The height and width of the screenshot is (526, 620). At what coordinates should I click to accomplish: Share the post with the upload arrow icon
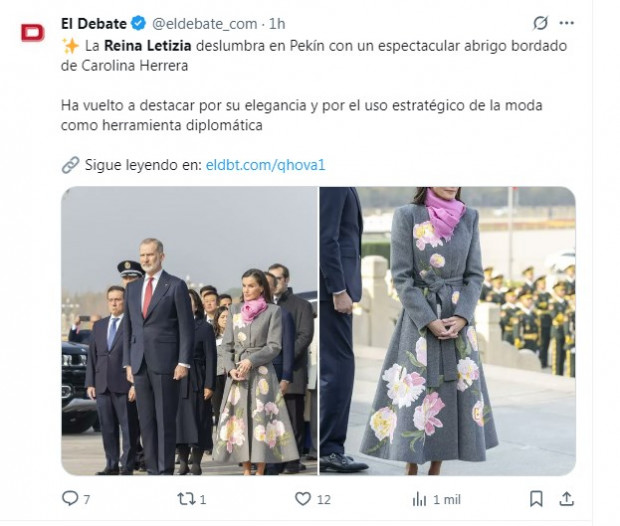pyautogui.click(x=566, y=499)
